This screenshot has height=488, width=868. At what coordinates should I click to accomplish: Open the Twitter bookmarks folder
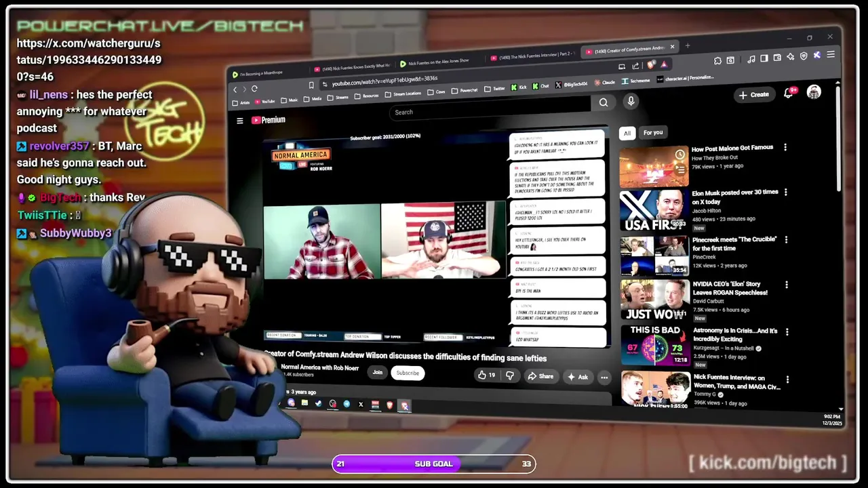494,89
